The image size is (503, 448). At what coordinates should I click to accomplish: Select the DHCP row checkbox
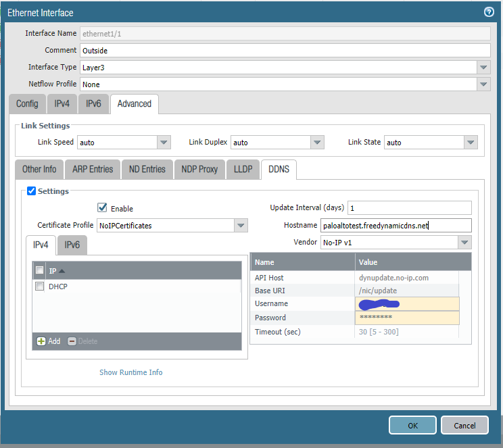(40, 287)
